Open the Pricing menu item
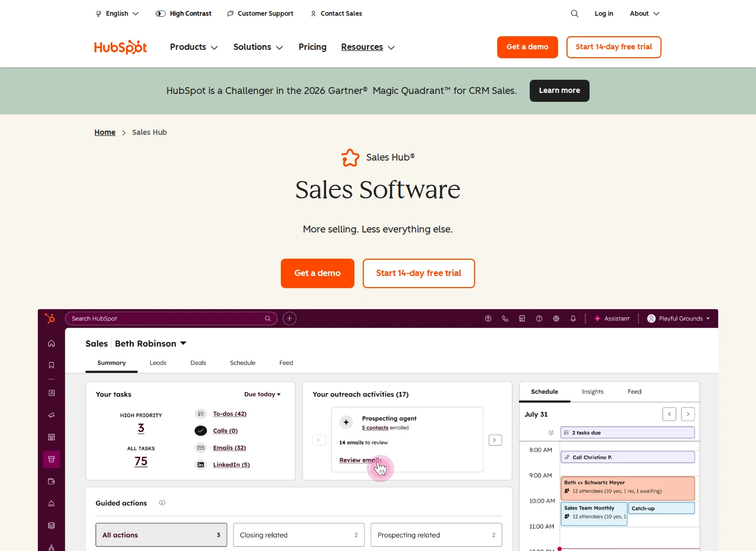The image size is (756, 551). pos(312,47)
